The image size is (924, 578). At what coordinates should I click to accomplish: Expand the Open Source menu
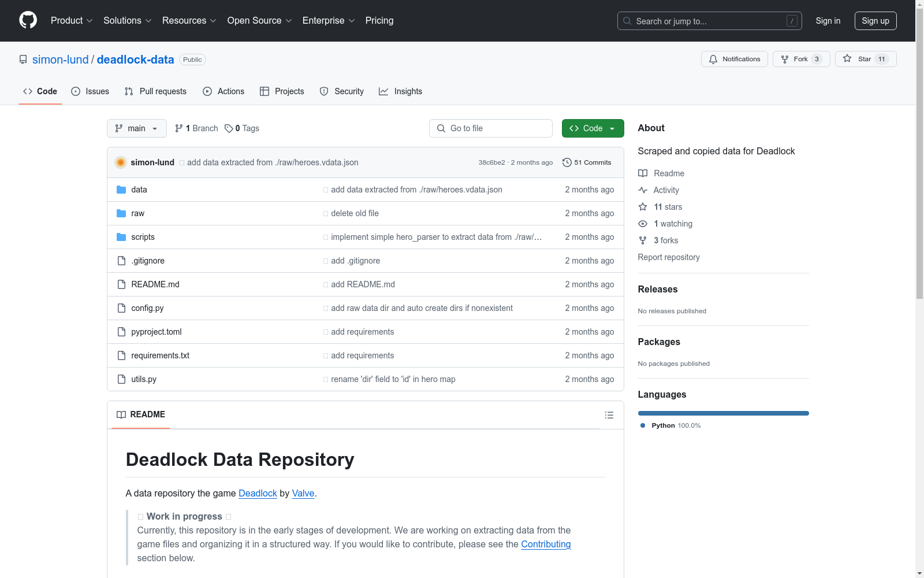(x=260, y=21)
